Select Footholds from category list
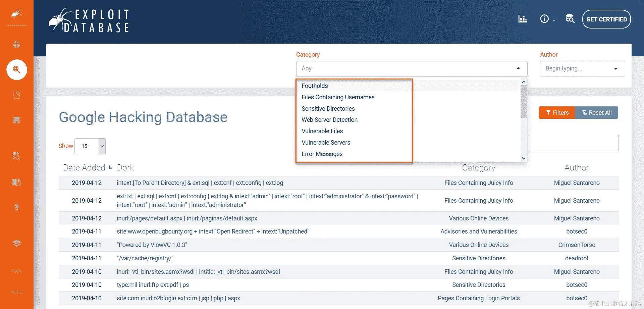Screen dimensions: 644x309 coord(315,86)
